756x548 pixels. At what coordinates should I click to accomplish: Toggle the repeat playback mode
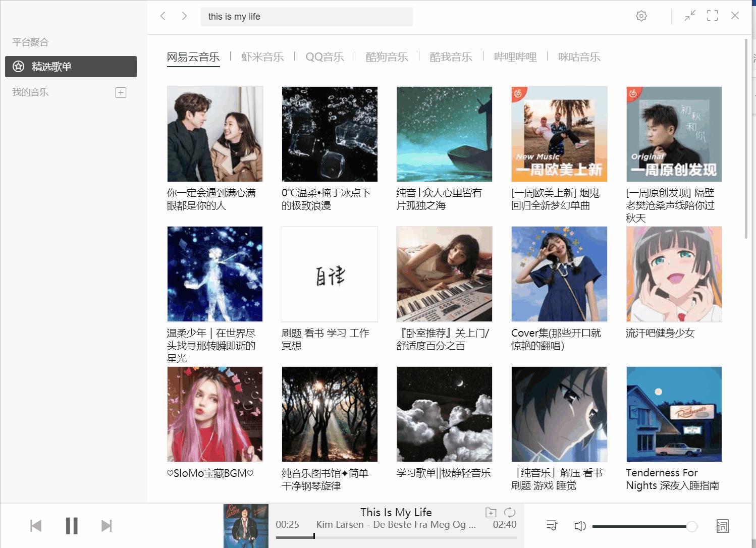(x=511, y=512)
